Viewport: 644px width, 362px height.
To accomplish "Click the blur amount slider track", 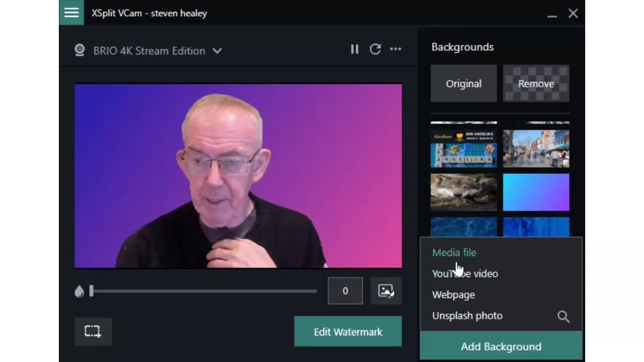I will (x=204, y=291).
